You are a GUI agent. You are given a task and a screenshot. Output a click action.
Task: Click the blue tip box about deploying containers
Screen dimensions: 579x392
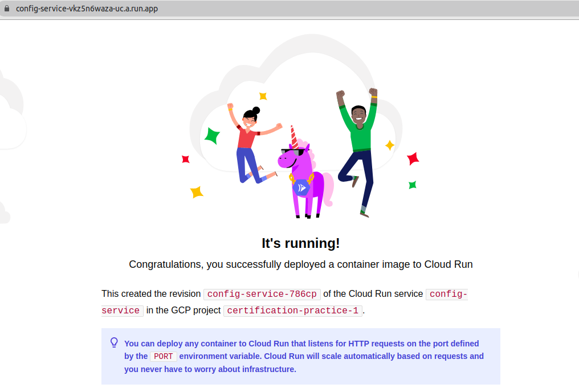pos(300,356)
